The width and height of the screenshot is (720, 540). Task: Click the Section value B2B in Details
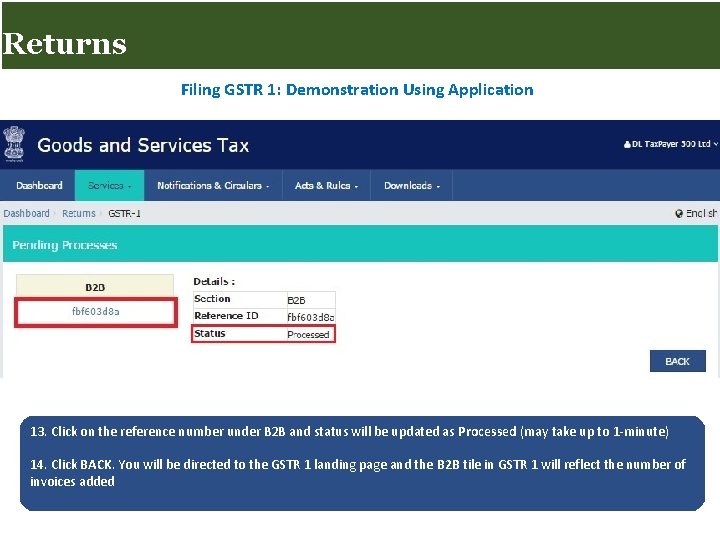[296, 300]
